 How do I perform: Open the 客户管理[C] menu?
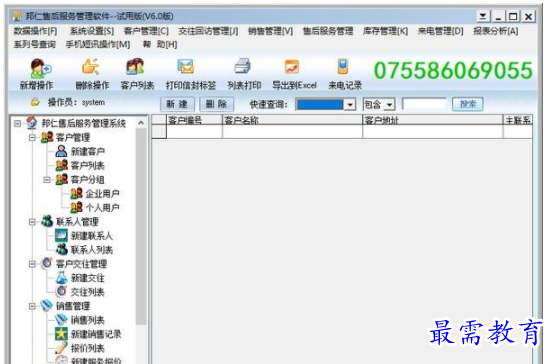pyautogui.click(x=146, y=31)
